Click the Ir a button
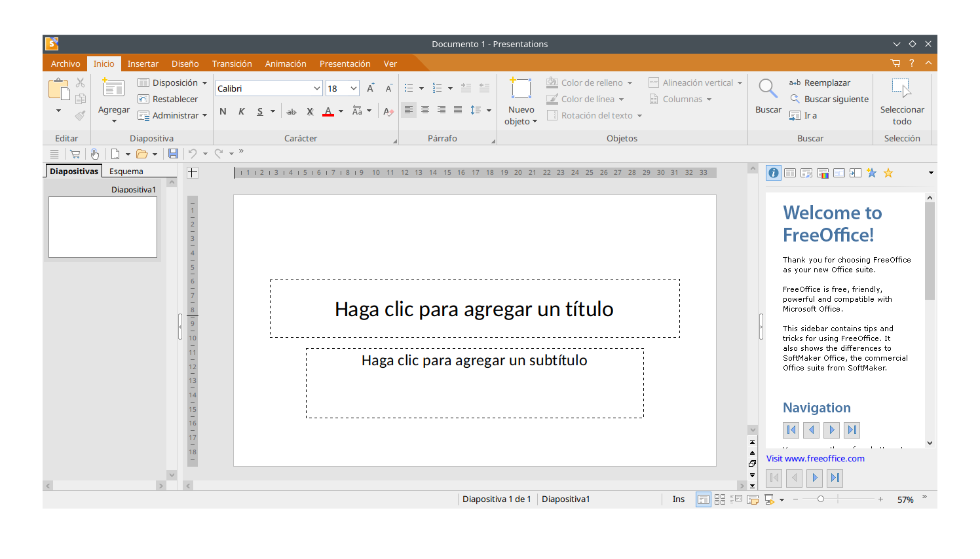This screenshot has width=980, height=559. (x=803, y=115)
